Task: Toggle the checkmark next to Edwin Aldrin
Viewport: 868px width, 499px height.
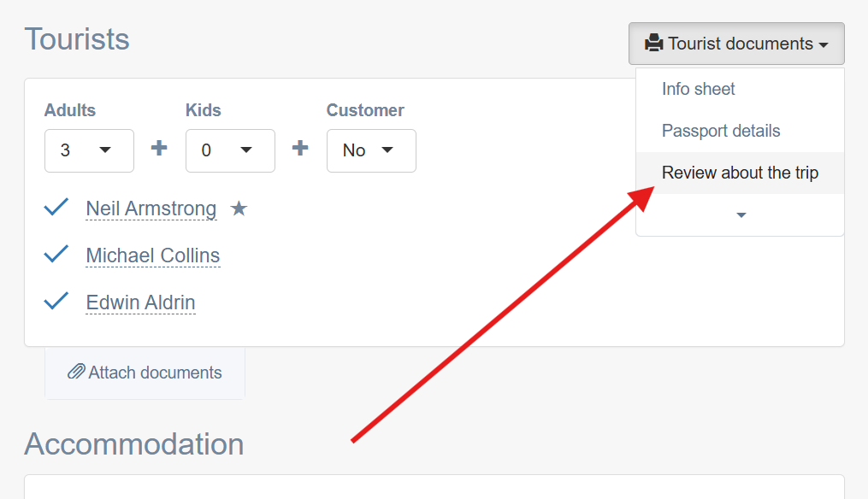Action: tap(56, 302)
